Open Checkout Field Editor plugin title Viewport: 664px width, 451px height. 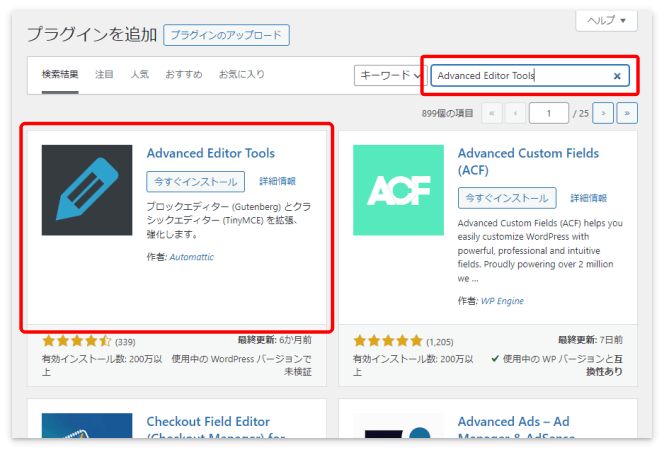216,426
